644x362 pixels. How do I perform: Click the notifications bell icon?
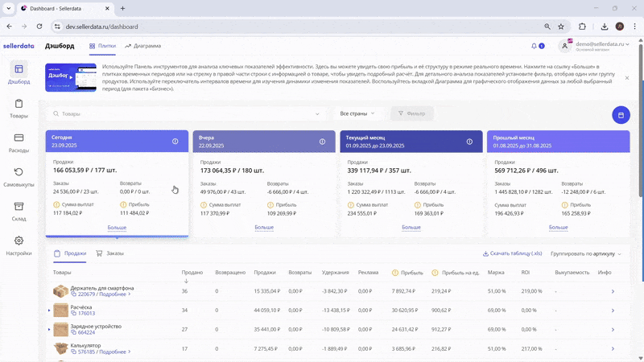pyautogui.click(x=534, y=46)
